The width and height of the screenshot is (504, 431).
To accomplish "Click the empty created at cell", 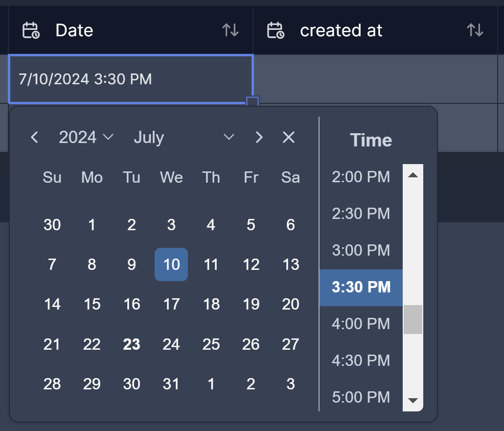I will click(375, 79).
